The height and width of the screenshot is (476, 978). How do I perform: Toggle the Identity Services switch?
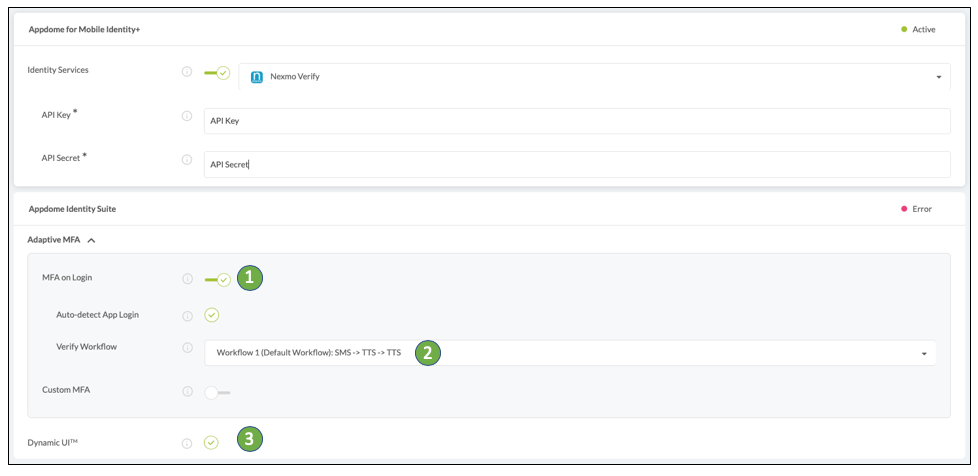pos(217,72)
